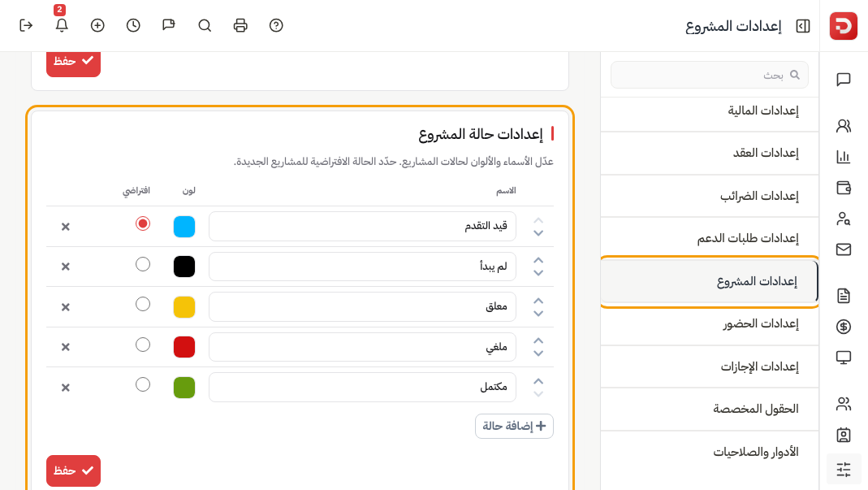
Task: Change the green color of مكتمل
Action: point(184,388)
